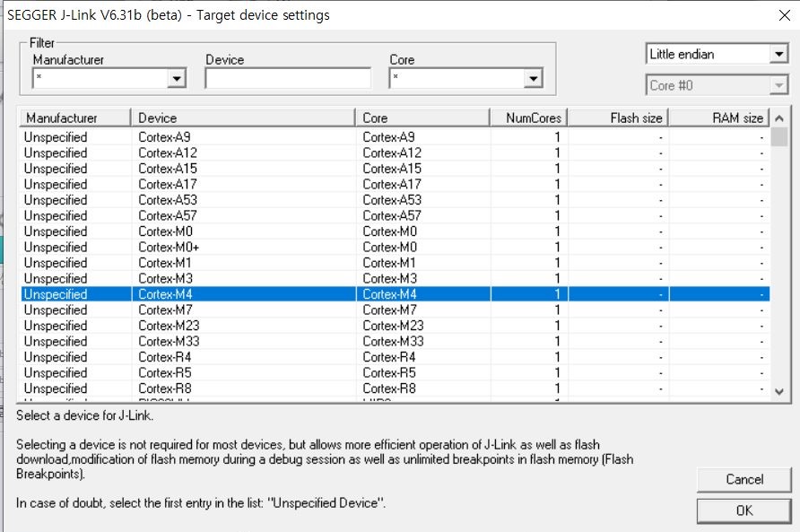Image resolution: width=800 pixels, height=532 pixels.
Task: Sort by RAM size column header
Action: pos(719,118)
